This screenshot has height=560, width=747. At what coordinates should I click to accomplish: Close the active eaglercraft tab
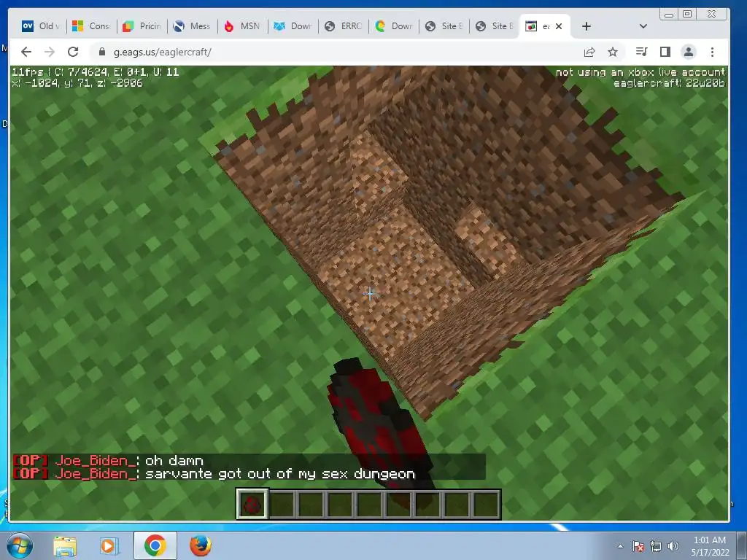click(x=559, y=26)
